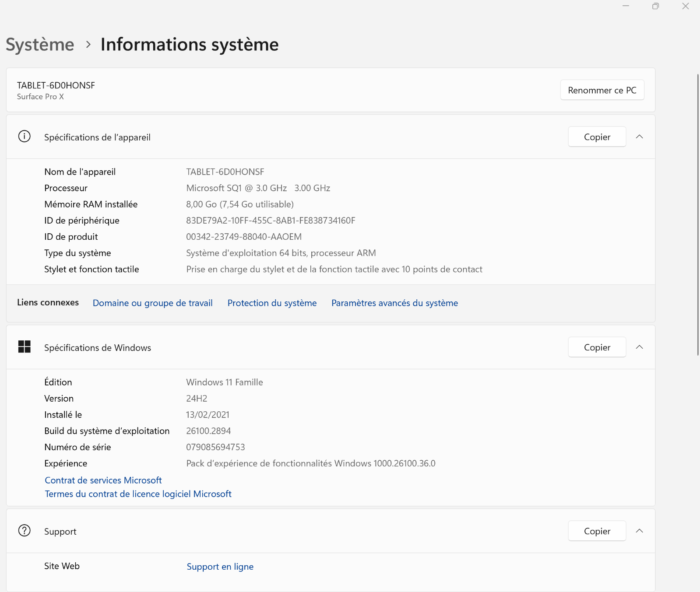Go back to Système in breadcrumb
Viewport: 700px width, 592px height.
pyautogui.click(x=40, y=45)
